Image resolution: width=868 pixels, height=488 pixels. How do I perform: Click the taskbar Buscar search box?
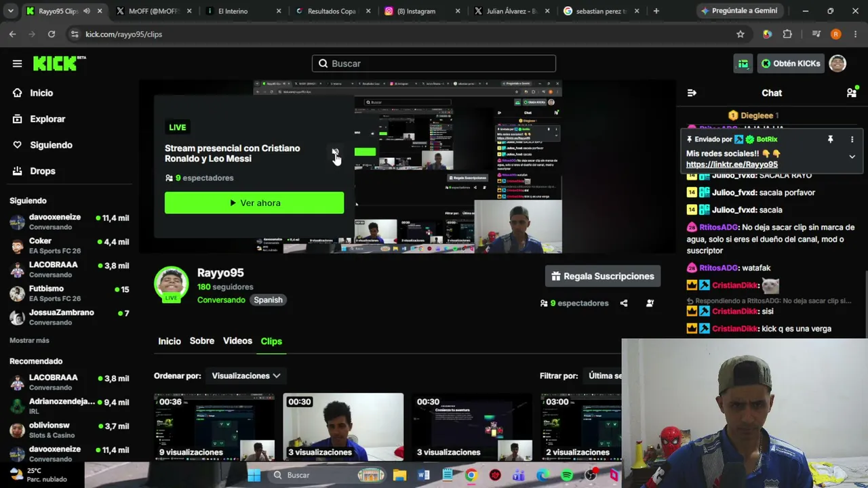pos(328,475)
